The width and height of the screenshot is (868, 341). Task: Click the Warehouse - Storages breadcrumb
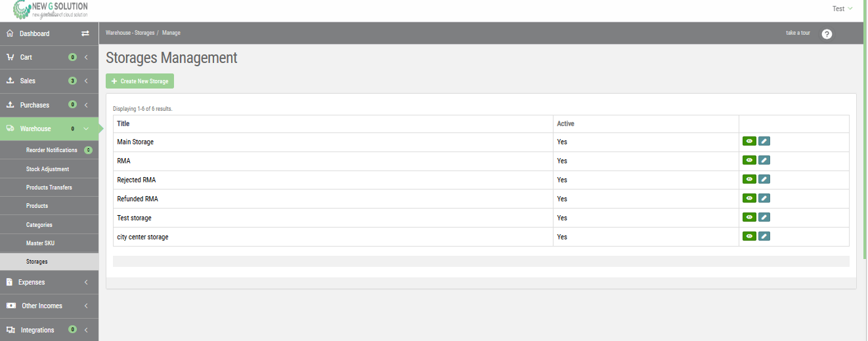pos(130,33)
